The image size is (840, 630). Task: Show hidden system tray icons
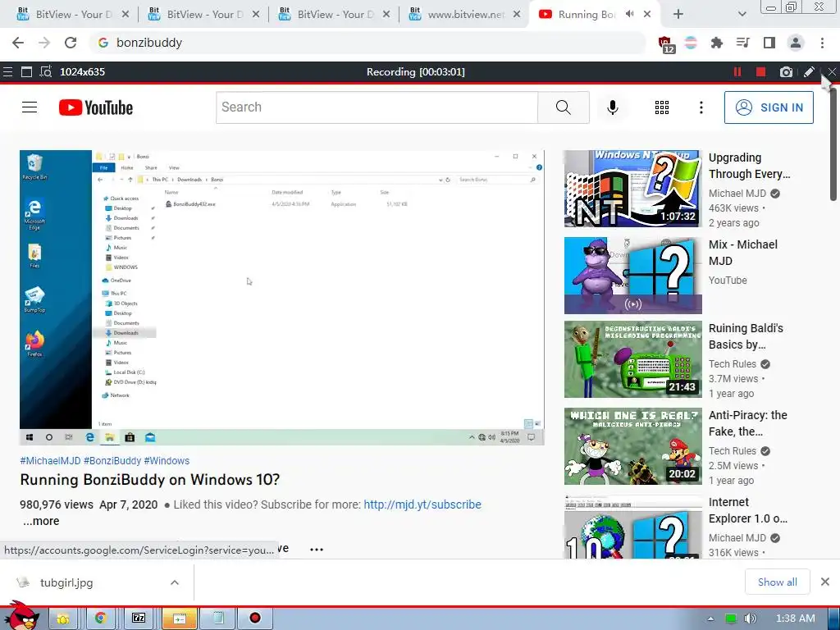coord(710,619)
